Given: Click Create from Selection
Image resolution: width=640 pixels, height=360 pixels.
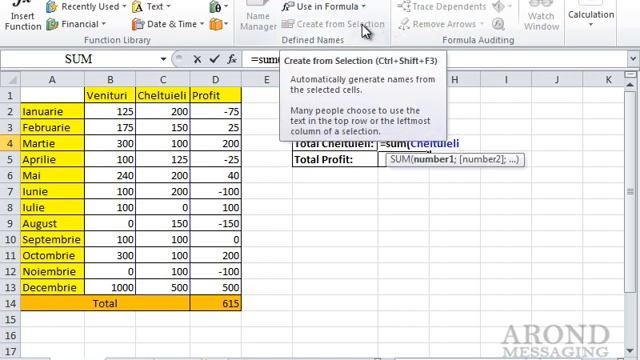Looking at the screenshot, I should point(333,24).
